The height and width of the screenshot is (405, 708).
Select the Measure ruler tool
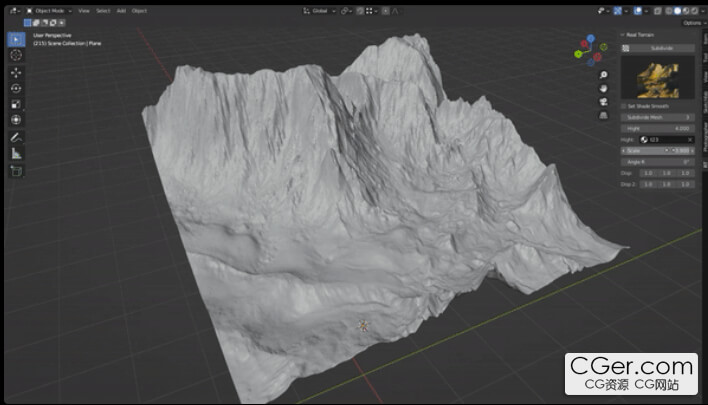[16, 154]
